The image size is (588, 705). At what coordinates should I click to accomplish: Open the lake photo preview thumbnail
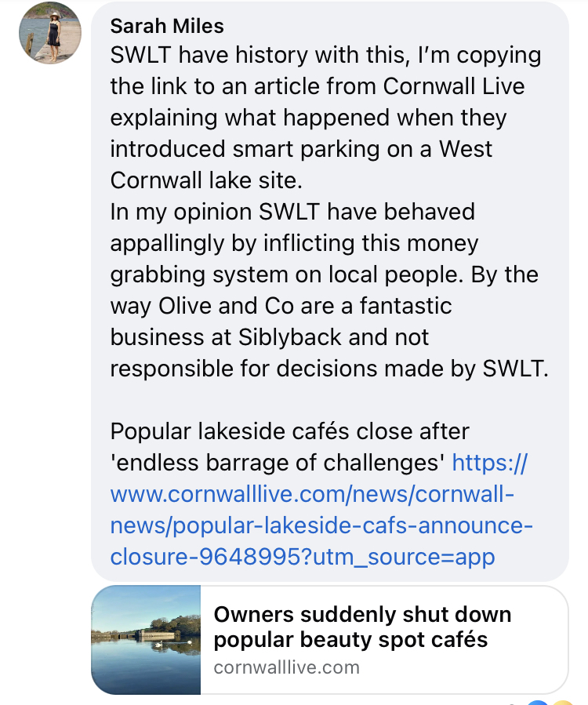(x=146, y=640)
